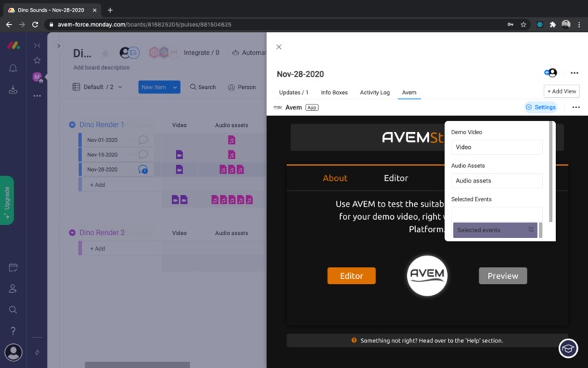The height and width of the screenshot is (368, 588).
Task: Open video file in Nov-15-2020 row
Action: point(179,154)
